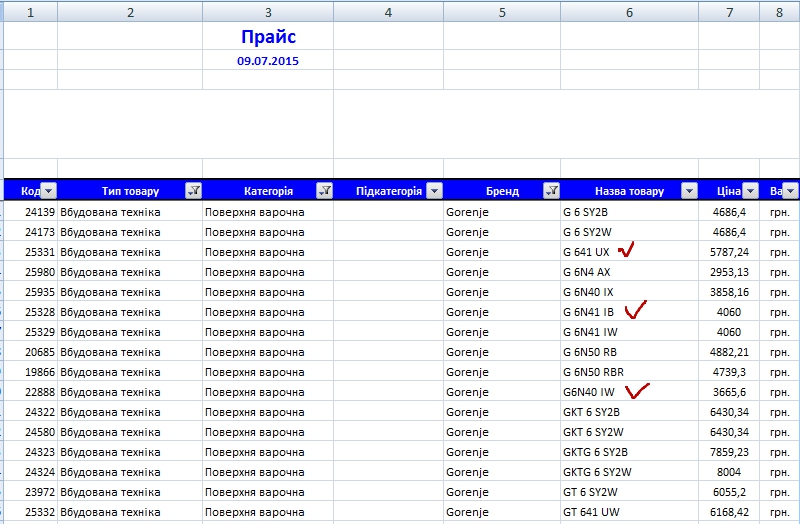This screenshot has height=524, width=800.
Task: Select price cell 6168,42
Action: click(x=729, y=512)
